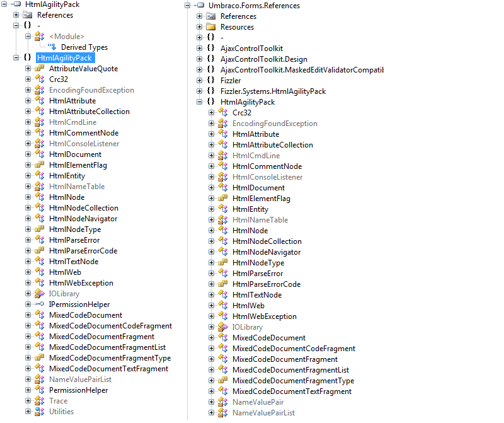The image size is (504, 423).
Task: Select the '<Module>' tree row
Action: click(67, 37)
